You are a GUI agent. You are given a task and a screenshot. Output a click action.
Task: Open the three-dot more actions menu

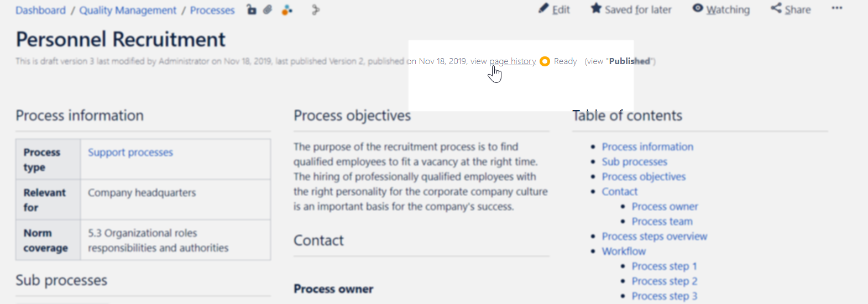(837, 9)
